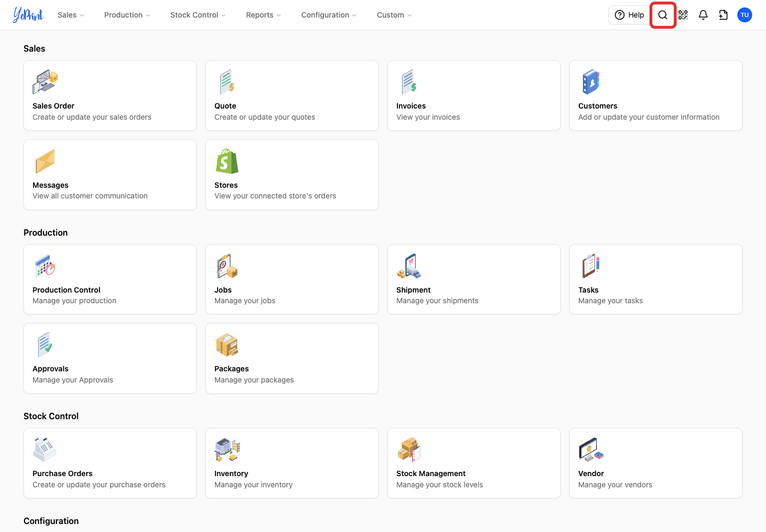Click 'Create or update your quotes' text
Viewport: 766px width, 532px height.
click(x=265, y=117)
